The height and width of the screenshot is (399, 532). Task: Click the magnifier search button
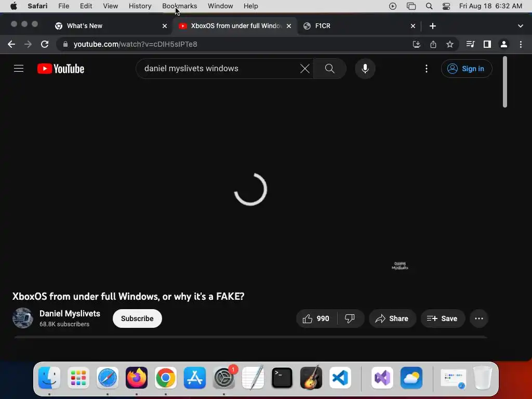(x=329, y=69)
